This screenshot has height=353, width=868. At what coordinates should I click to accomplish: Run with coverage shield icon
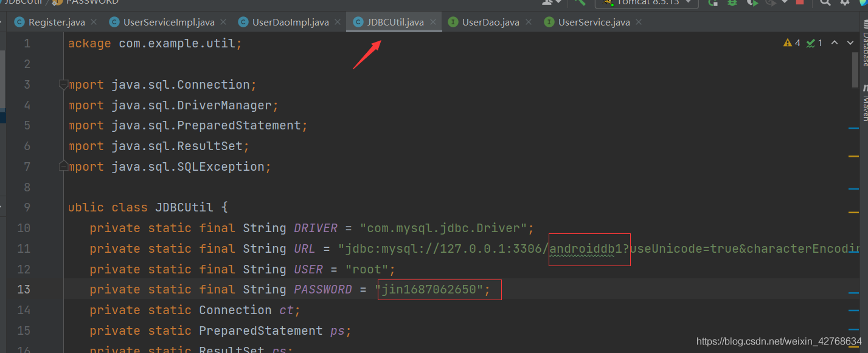click(752, 2)
